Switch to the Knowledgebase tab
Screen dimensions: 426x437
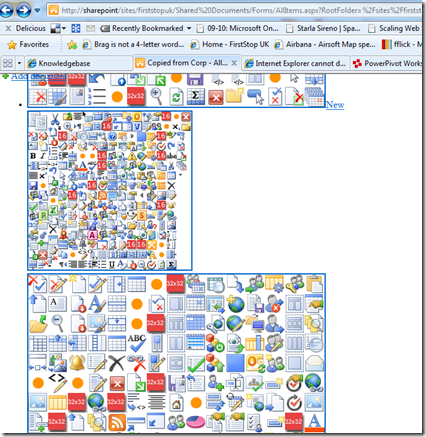[x=79, y=63]
